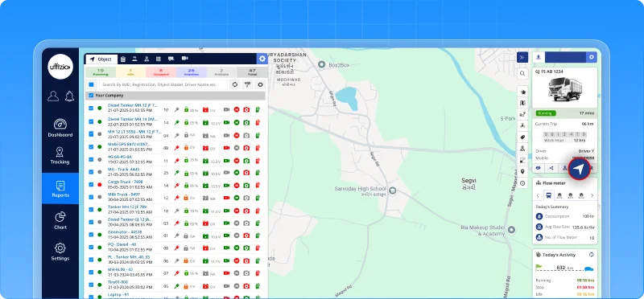Go to next flow meter with right chevron
This screenshot has width=644, height=299.
pos(592,195)
